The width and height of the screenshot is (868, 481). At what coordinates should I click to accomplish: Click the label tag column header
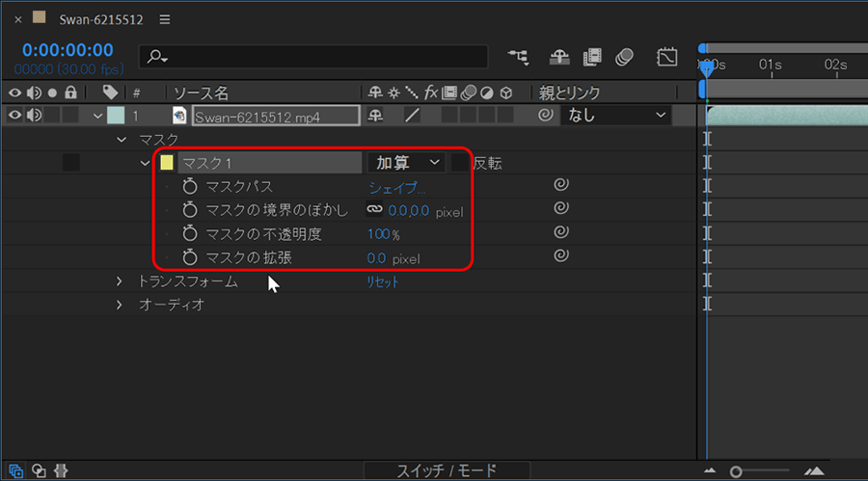tap(110, 92)
